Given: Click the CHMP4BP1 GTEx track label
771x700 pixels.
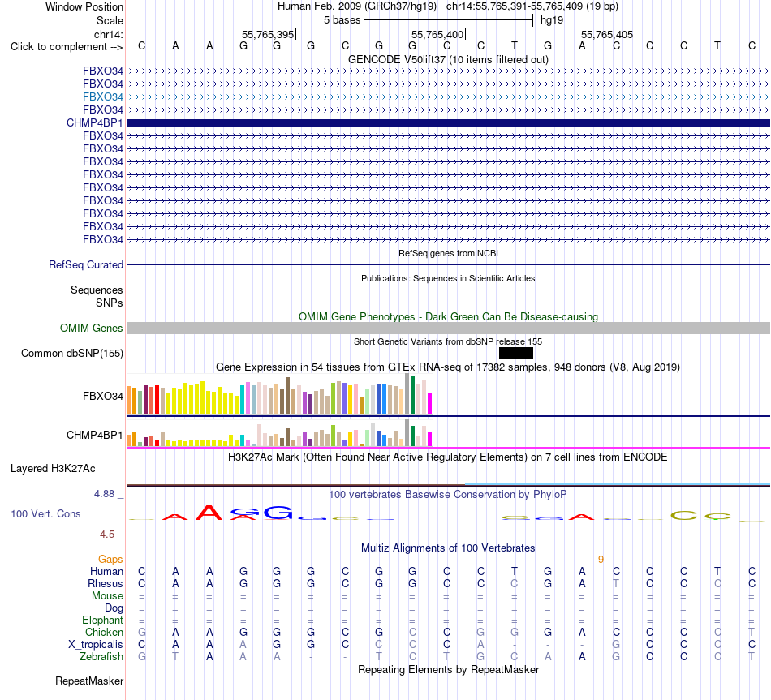Looking at the screenshot, I should point(94,435).
